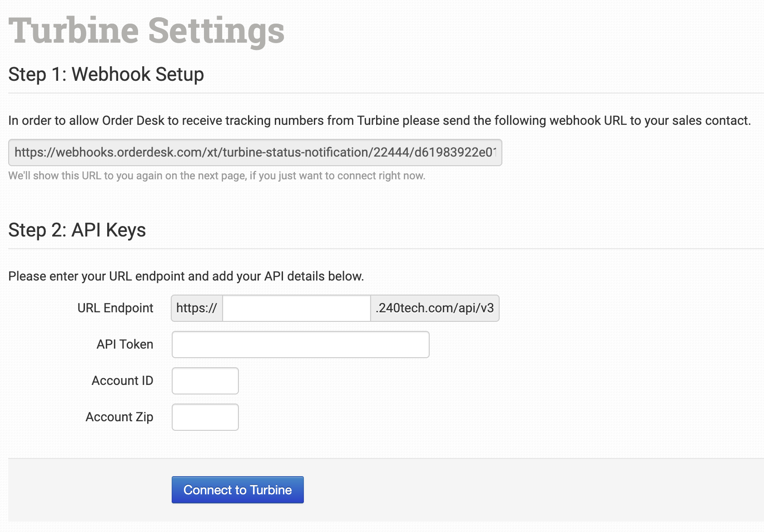This screenshot has height=532, width=764.
Task: Focus the Account Zip input box
Action: (x=205, y=417)
